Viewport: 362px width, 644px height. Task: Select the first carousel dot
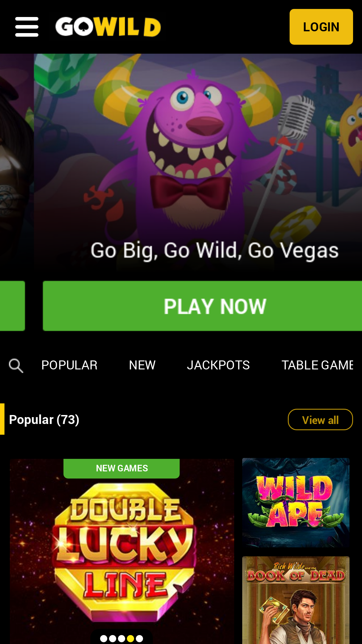104,639
